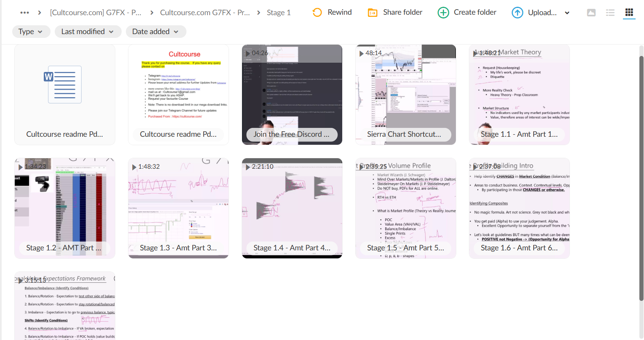Play Stage 1.3 - Amt Part 3 video

178,208
